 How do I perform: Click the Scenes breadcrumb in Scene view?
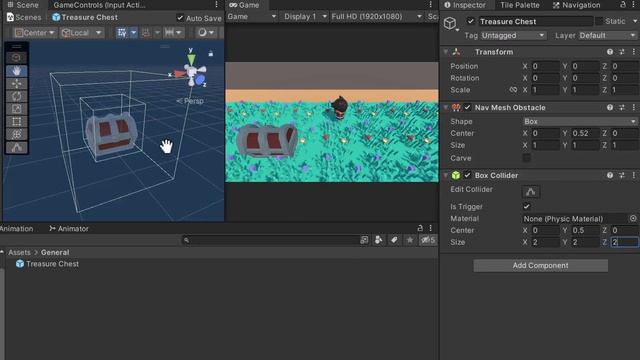24,18
